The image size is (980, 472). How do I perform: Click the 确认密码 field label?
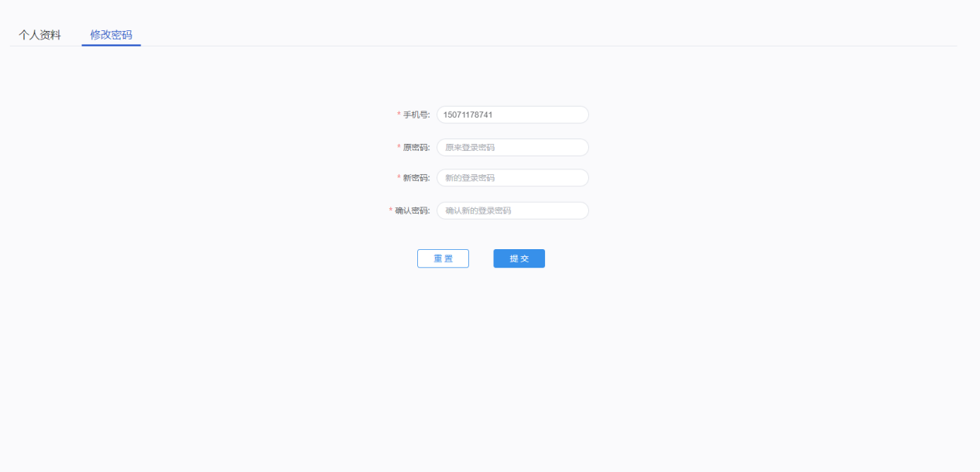[x=412, y=210]
